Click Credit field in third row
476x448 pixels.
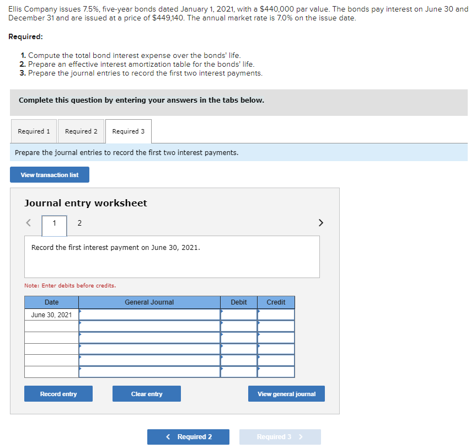[276, 338]
